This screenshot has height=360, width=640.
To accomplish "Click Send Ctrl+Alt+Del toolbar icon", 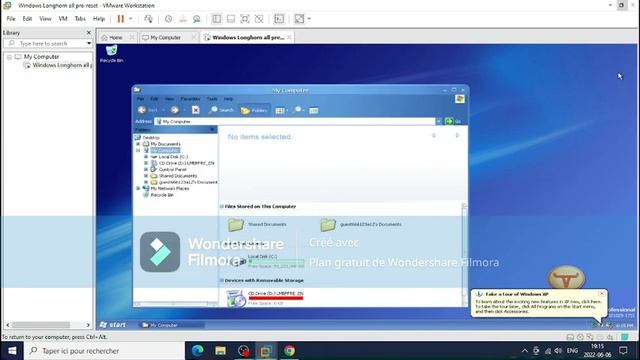I will [149, 19].
